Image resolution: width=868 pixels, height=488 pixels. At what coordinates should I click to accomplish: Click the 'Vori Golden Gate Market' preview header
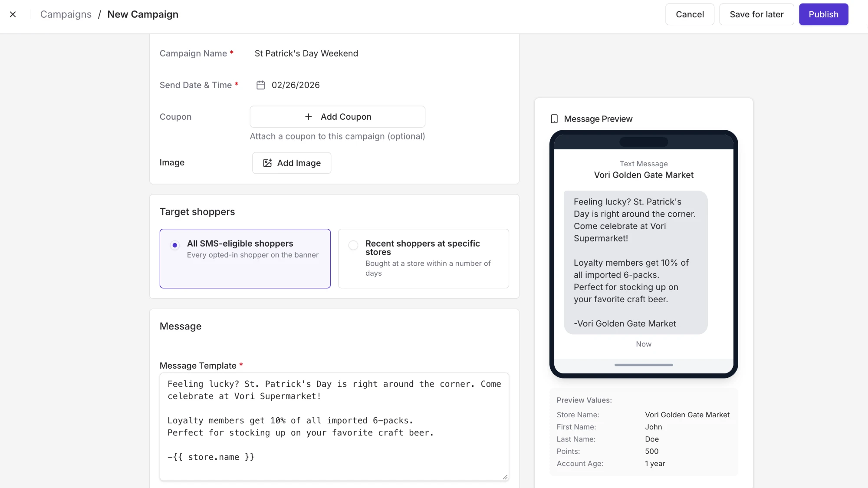pyautogui.click(x=644, y=175)
